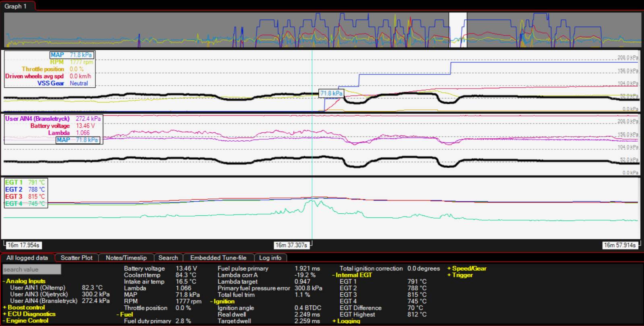Open the Embedded Tune-file tab
Viewport: 644px width, 326px height.
[x=218, y=258]
